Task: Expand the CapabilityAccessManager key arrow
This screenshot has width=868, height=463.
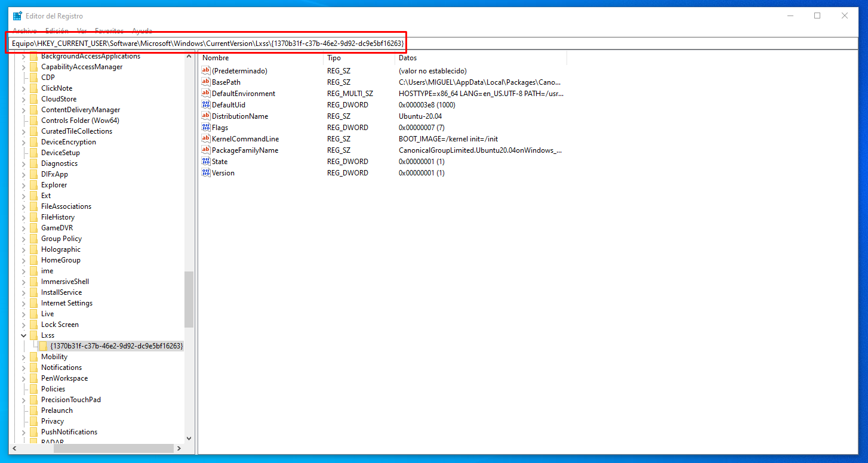Action: pyautogui.click(x=24, y=67)
